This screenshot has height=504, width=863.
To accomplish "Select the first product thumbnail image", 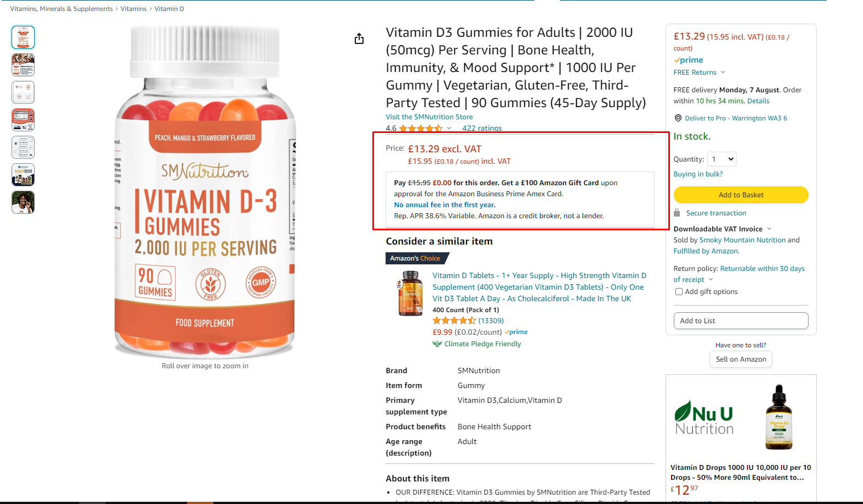I will pos(23,37).
